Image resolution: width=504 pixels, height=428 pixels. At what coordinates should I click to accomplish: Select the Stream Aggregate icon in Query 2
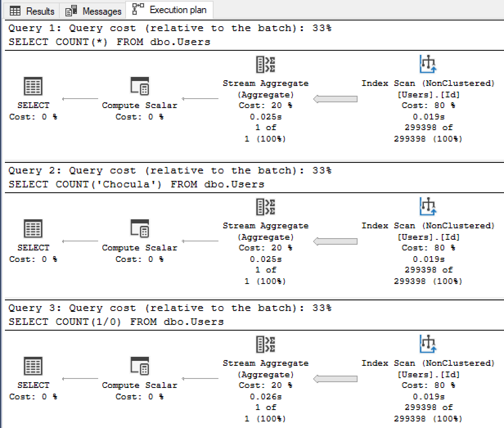coord(266,207)
